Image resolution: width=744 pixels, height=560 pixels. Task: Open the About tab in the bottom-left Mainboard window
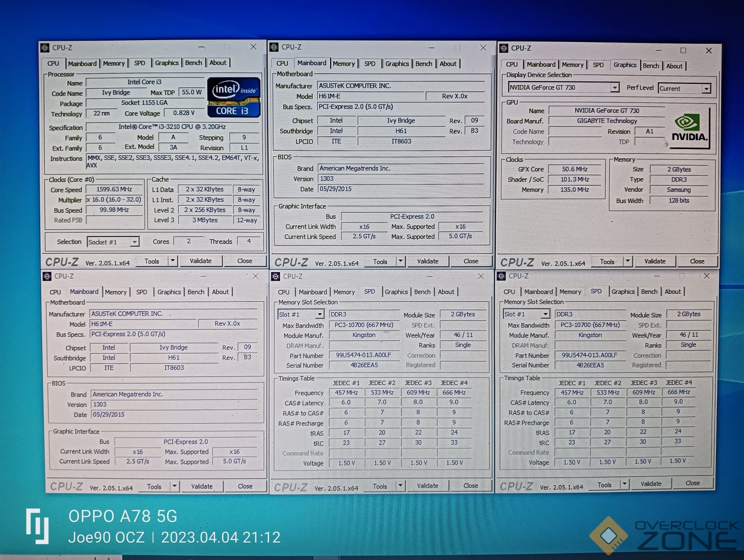tap(220, 292)
